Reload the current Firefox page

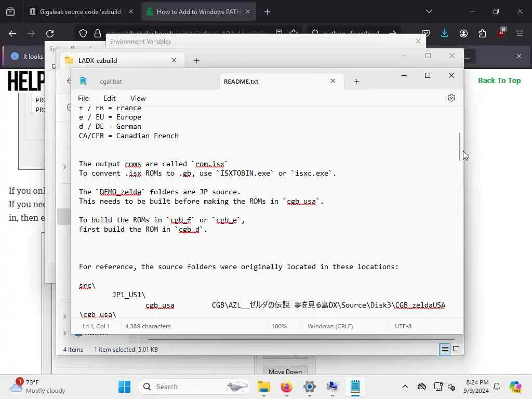[50, 34]
